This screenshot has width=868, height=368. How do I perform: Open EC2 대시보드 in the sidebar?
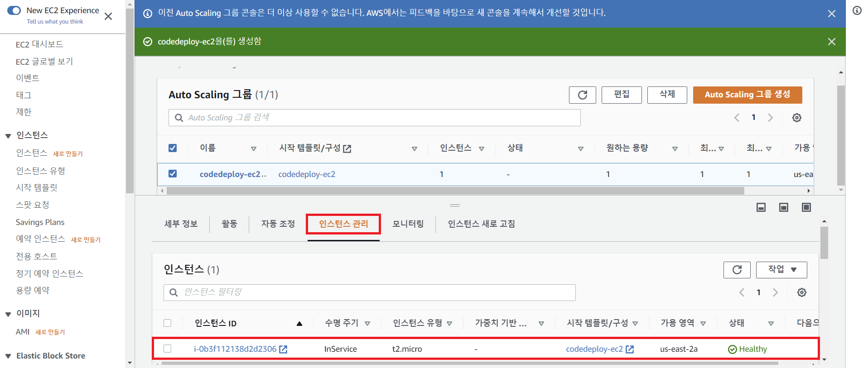[39, 44]
